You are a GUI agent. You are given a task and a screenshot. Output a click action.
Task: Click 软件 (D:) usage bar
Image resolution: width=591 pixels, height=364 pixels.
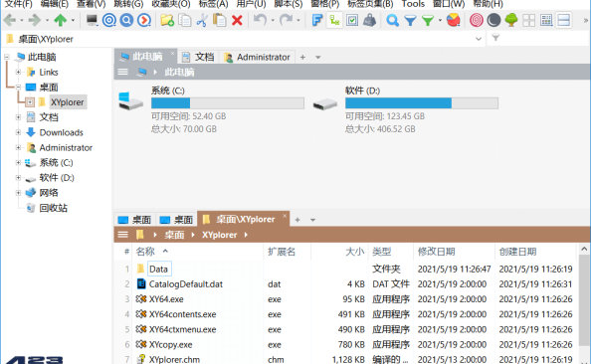click(422, 103)
